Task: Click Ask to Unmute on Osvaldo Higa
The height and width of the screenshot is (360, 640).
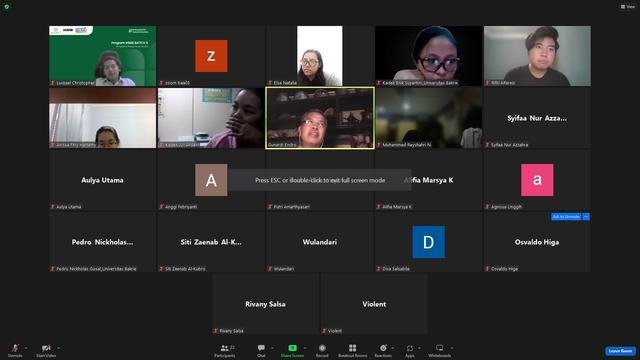Action: 566,217
